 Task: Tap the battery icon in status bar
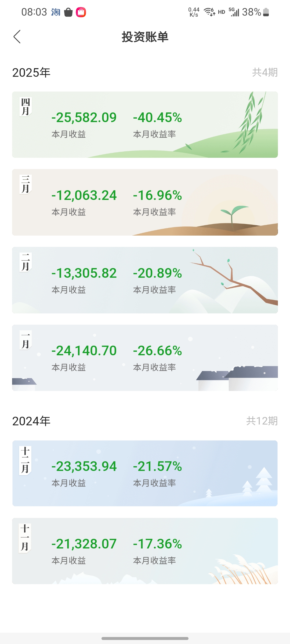point(266,12)
